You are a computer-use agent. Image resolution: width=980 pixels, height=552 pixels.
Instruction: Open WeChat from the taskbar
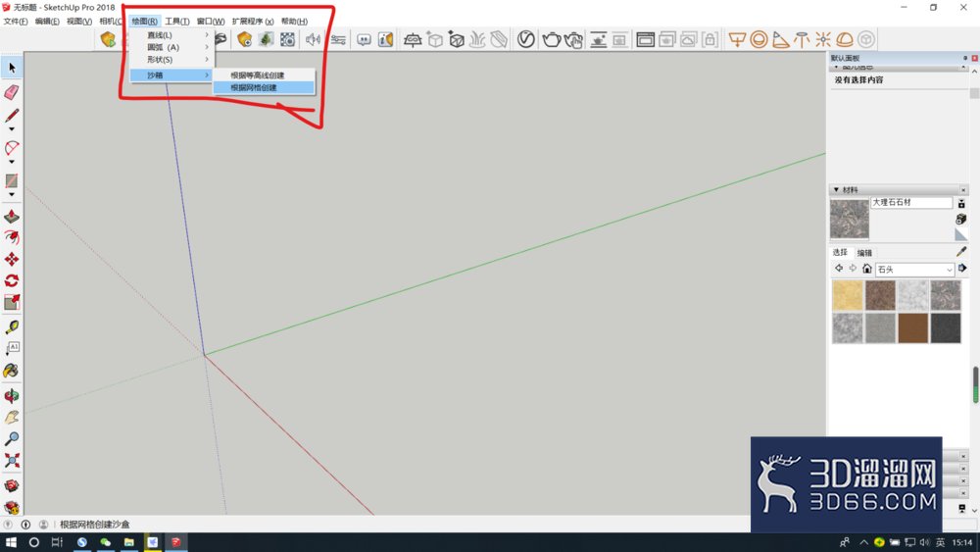(x=105, y=542)
